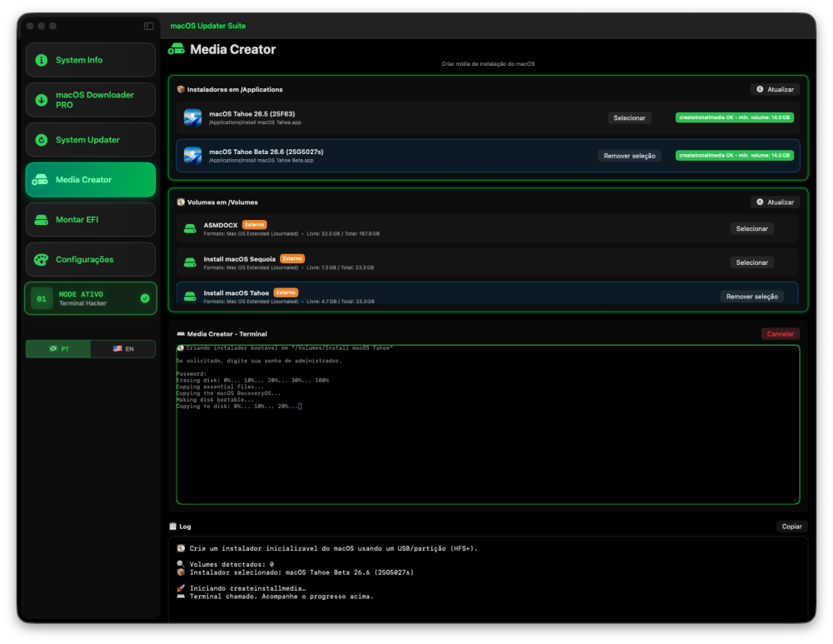This screenshot has width=833, height=644.
Task: Remove selection of Install macOS Tahoe volume
Action: pos(751,297)
